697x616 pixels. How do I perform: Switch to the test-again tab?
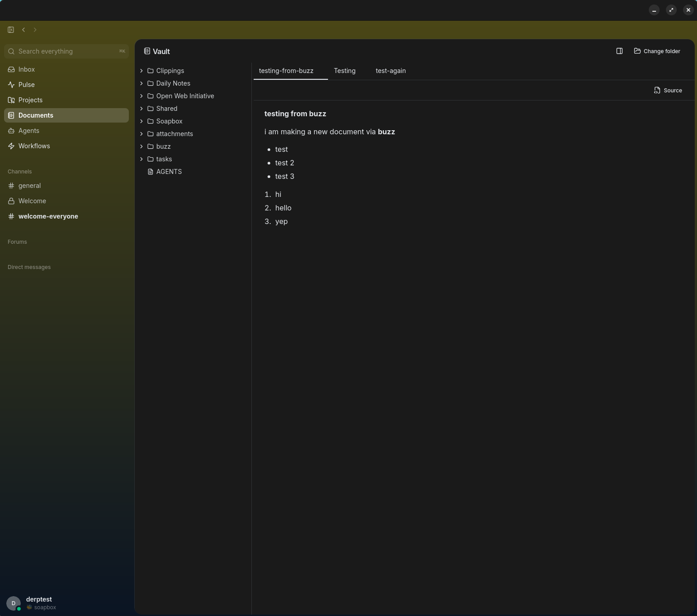point(391,71)
